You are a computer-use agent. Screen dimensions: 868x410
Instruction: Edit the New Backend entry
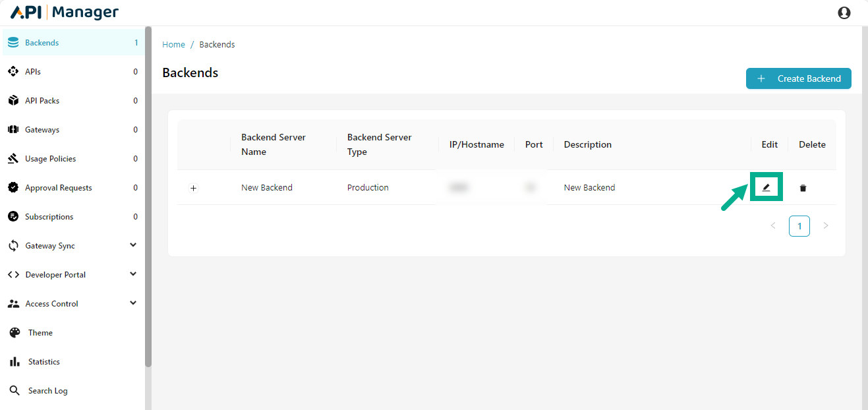click(x=766, y=187)
